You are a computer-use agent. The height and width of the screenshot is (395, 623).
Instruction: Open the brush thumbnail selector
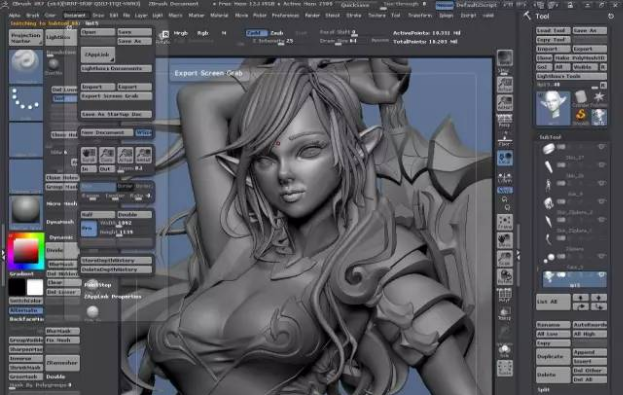(26, 67)
